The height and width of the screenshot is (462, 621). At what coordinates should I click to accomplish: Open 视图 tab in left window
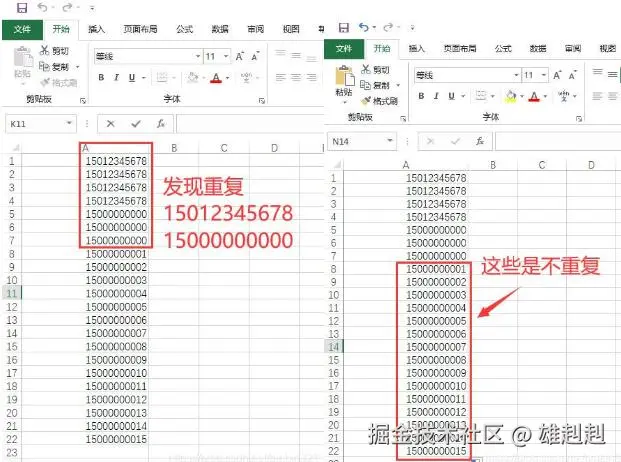(291, 29)
